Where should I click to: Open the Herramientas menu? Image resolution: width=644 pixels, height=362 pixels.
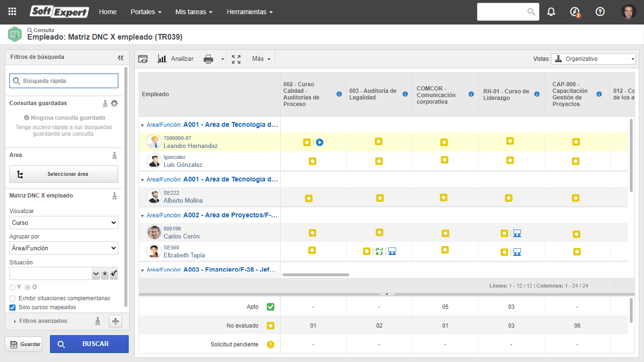click(249, 12)
